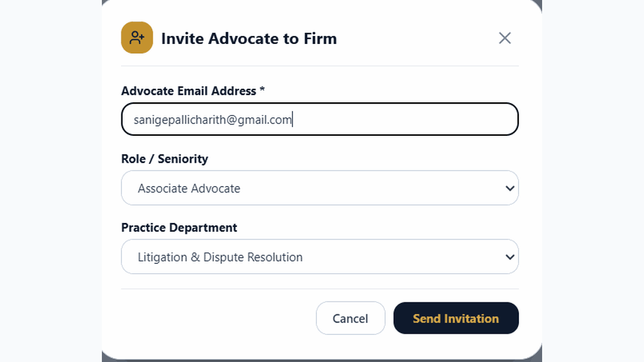The height and width of the screenshot is (362, 644).
Task: Click the Cancel button
Action: point(350,318)
